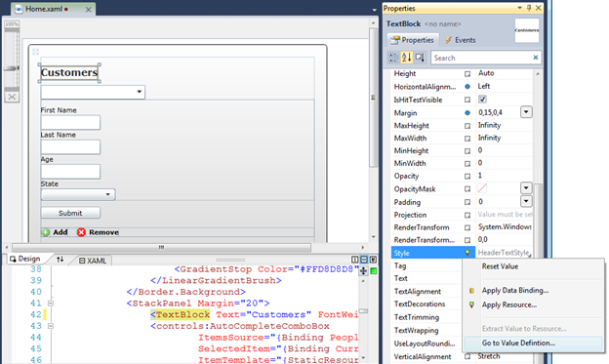The height and width of the screenshot is (364, 609).
Task: Click the MaxWidth value Infinity
Action: 489,138
